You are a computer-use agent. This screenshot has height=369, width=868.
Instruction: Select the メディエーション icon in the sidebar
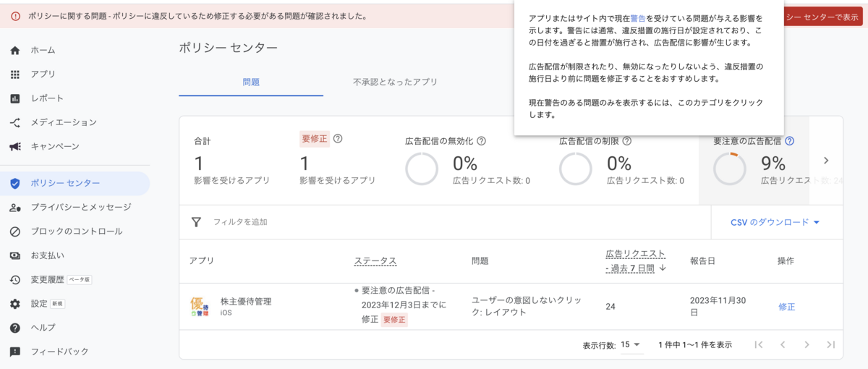[x=15, y=123]
